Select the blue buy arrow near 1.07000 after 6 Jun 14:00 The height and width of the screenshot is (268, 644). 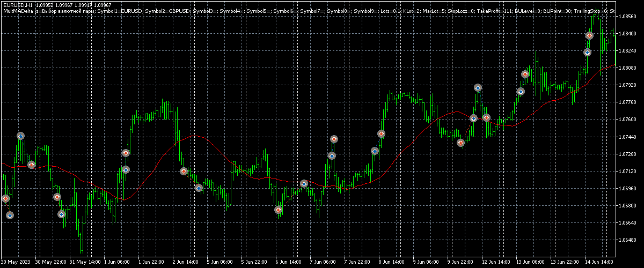[304, 184]
